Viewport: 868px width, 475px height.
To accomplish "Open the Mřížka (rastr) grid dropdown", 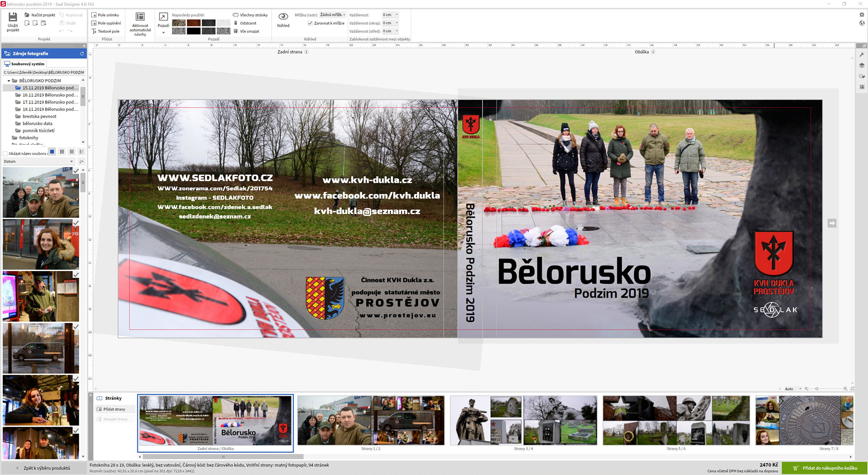I will 333,15.
